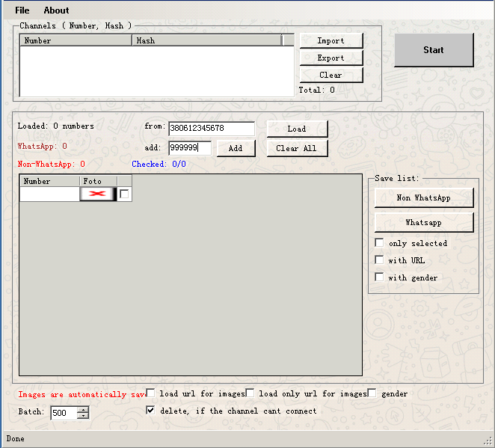Tick the bottom gender checkbox
495x448 pixels.
coord(372,393)
